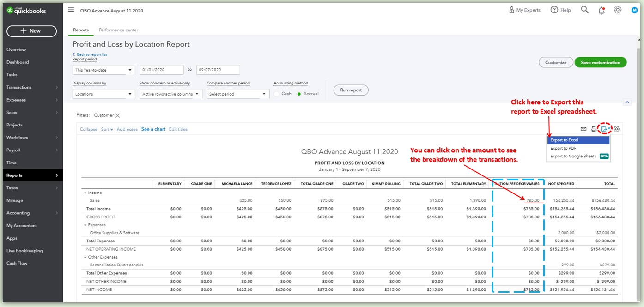The height and width of the screenshot is (307, 644).
Task: Click the end date field 09/07/2020
Action: coord(218,70)
